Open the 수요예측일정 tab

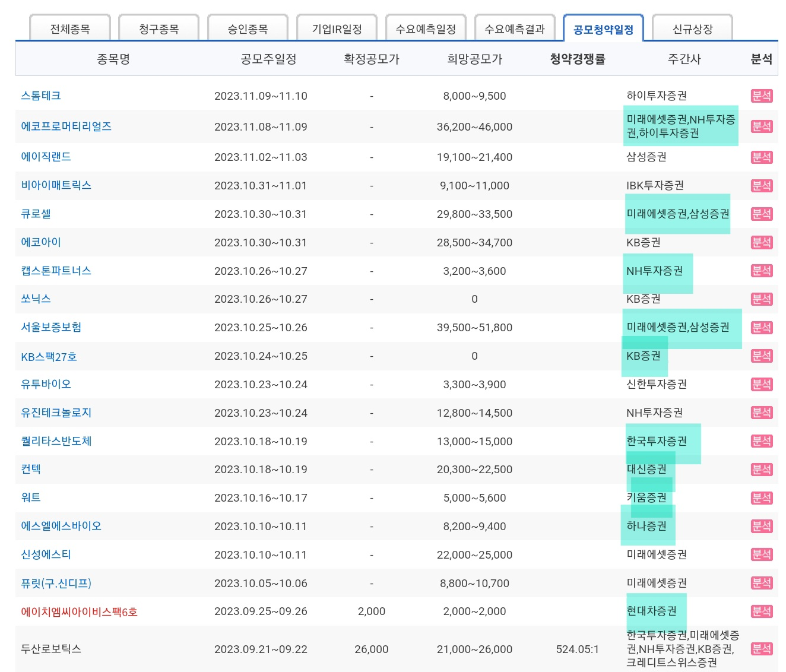[426, 28]
